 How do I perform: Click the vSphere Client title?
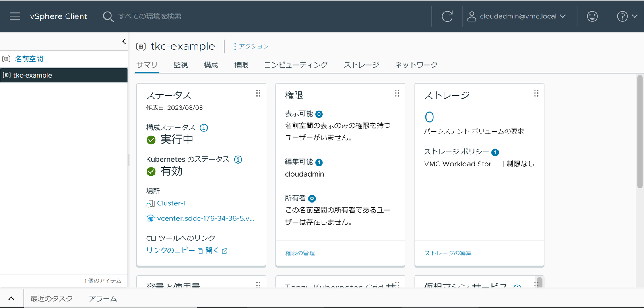[x=58, y=16]
